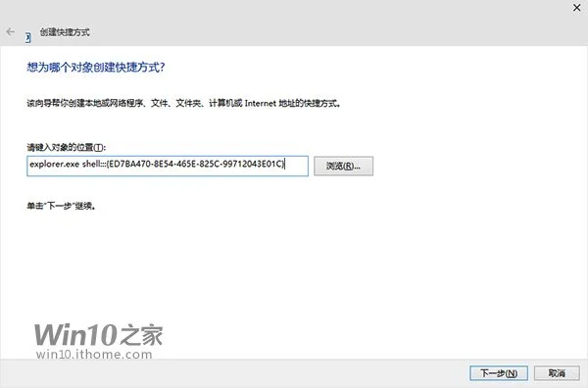Focus the object location input field

[168, 166]
